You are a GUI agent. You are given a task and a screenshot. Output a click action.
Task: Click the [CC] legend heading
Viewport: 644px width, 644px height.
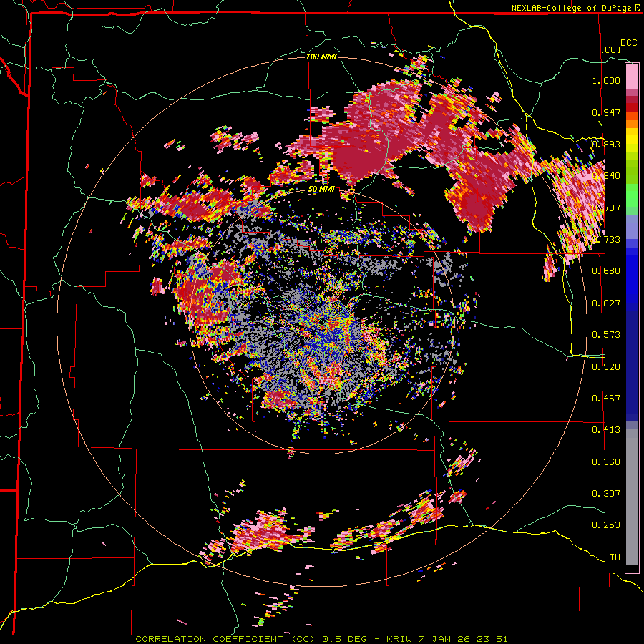[x=610, y=49]
